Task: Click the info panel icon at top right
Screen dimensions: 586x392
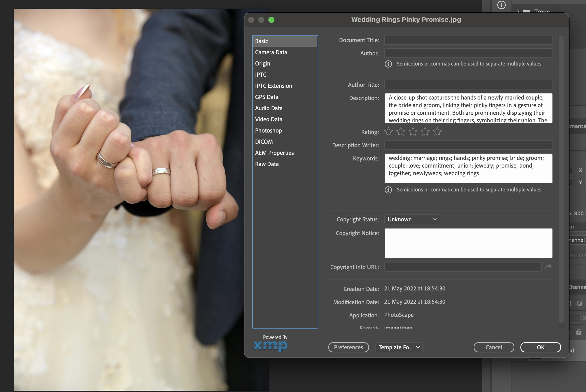Action: 501,5
